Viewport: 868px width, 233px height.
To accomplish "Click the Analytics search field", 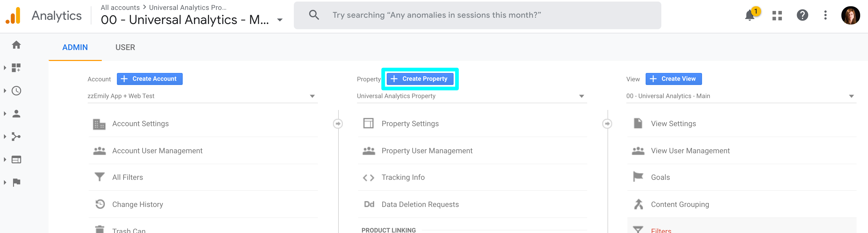I will point(477,15).
